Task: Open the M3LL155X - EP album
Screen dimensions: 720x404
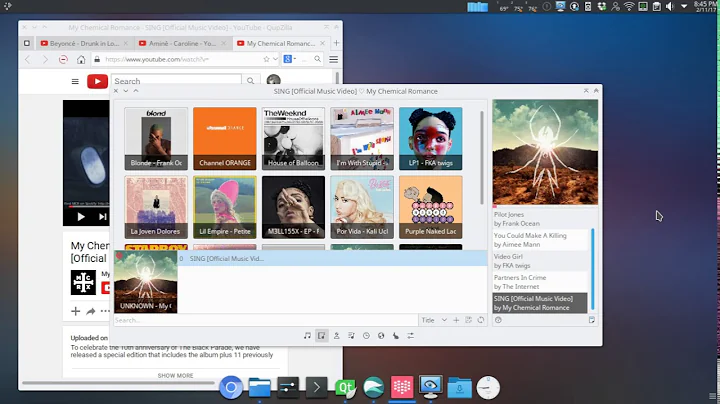Action: click(x=293, y=207)
